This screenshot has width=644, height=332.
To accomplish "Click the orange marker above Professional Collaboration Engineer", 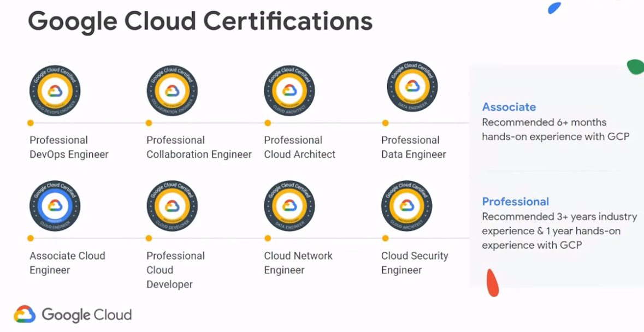I will [x=149, y=123].
